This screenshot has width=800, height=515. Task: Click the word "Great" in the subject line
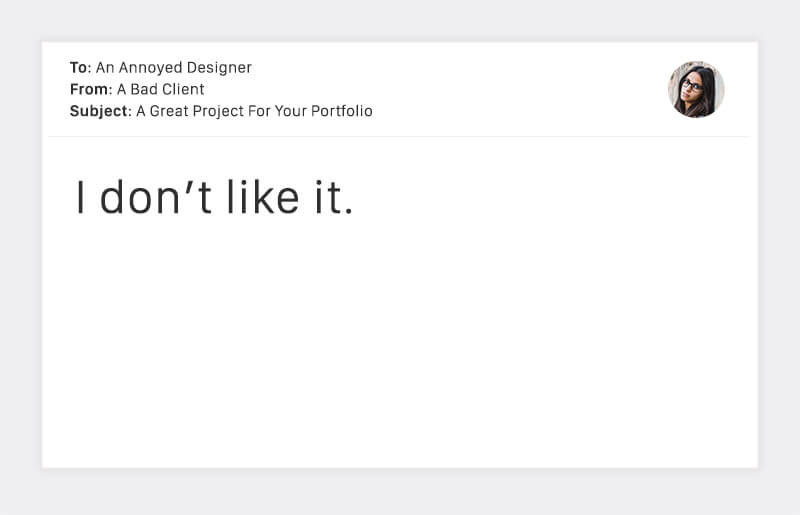click(171, 111)
